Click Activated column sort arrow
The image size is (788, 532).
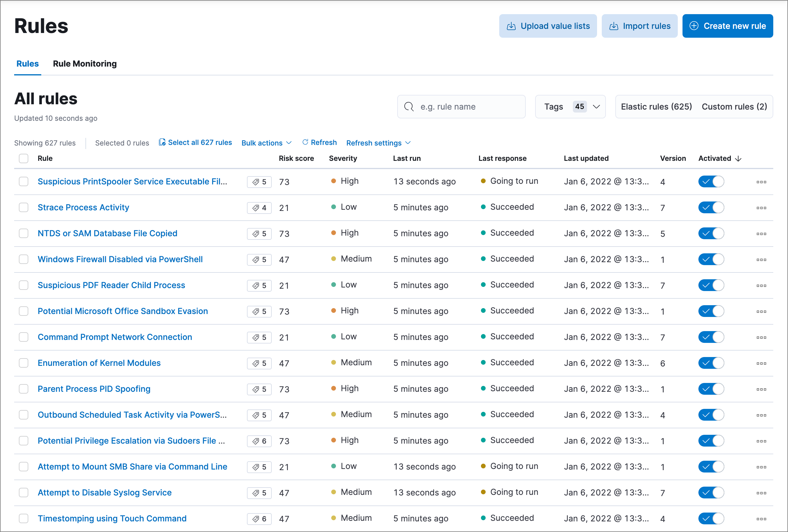point(738,158)
